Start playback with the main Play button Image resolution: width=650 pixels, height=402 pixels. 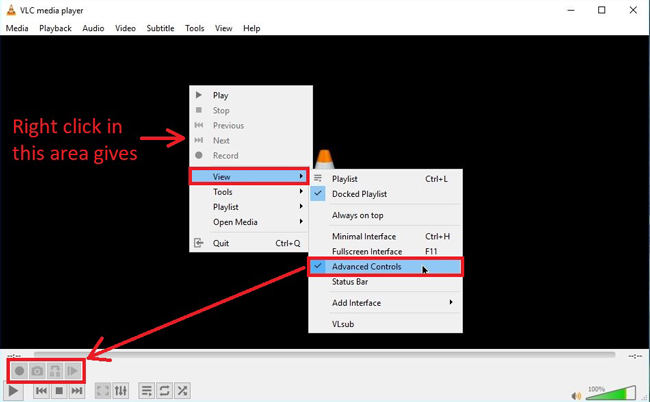tap(13, 391)
